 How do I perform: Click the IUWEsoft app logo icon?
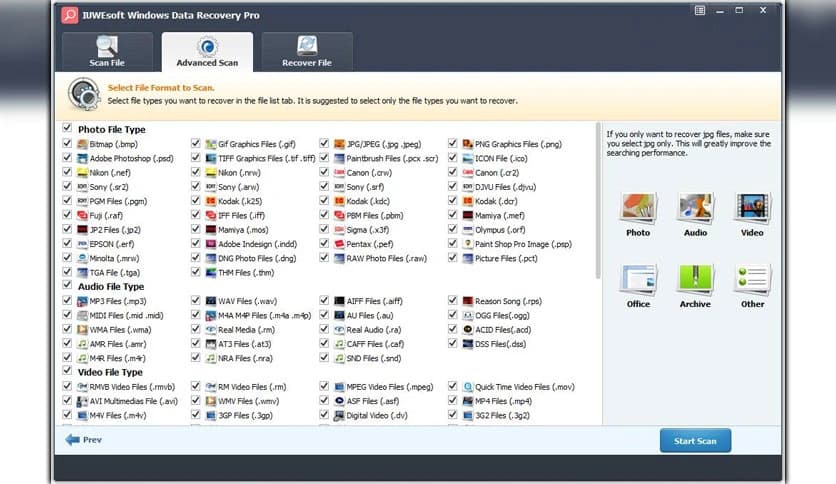(x=70, y=15)
